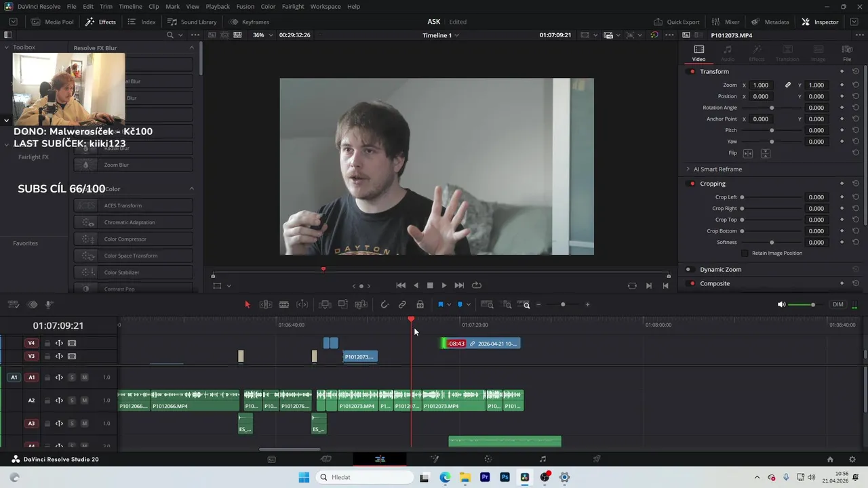The width and height of the screenshot is (868, 488).
Task: Open Premiere Pro from the taskbar
Action: (x=485, y=477)
